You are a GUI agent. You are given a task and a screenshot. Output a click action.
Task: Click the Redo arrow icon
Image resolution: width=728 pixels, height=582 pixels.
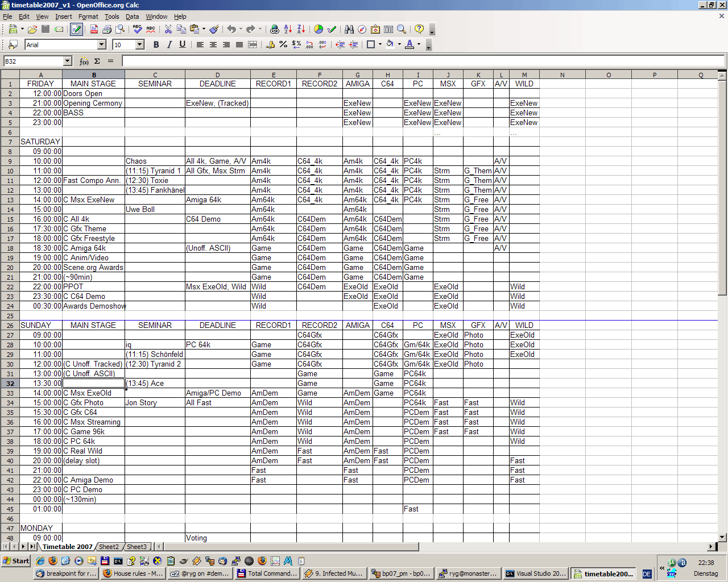[251, 29]
